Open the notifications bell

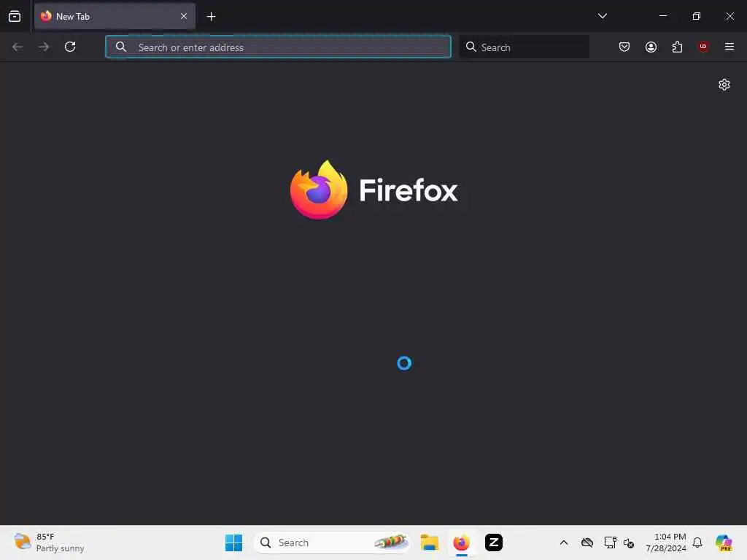697,542
